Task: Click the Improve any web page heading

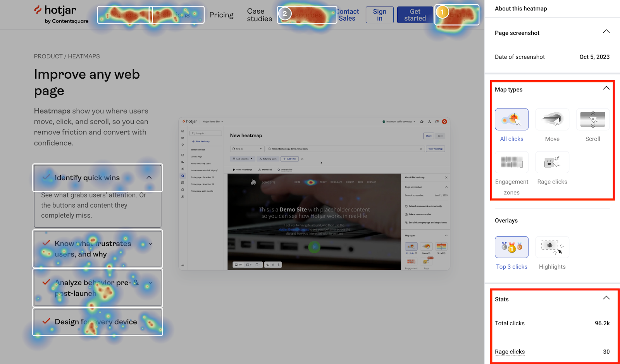Action: 87,82
